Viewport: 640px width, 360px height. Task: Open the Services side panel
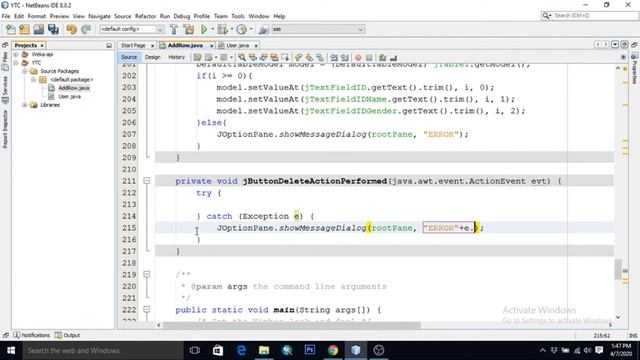(5, 89)
